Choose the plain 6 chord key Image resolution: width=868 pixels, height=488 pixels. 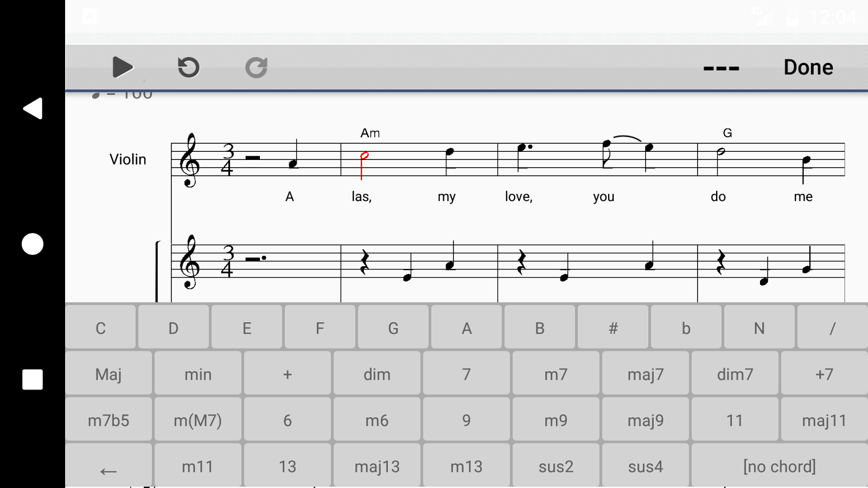tap(288, 419)
